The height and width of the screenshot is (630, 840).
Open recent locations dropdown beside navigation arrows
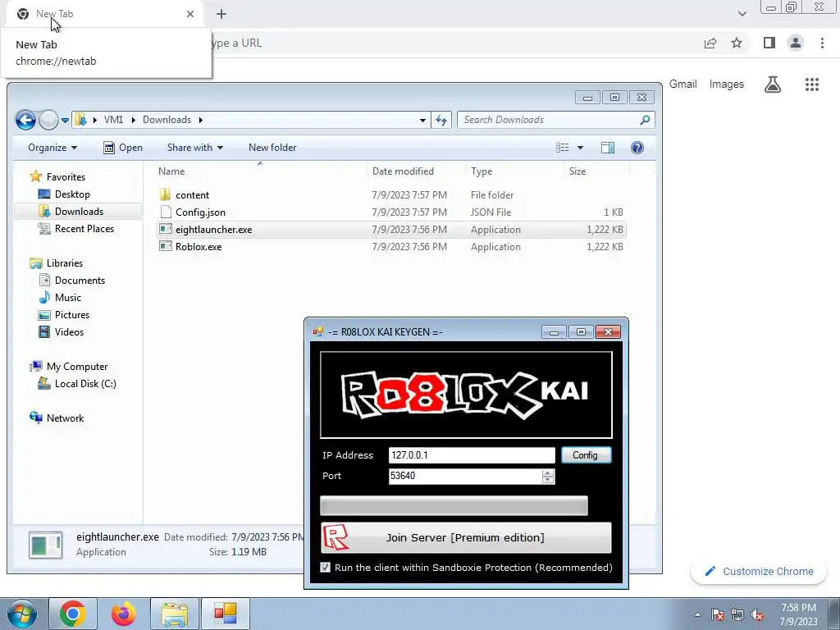coord(65,121)
